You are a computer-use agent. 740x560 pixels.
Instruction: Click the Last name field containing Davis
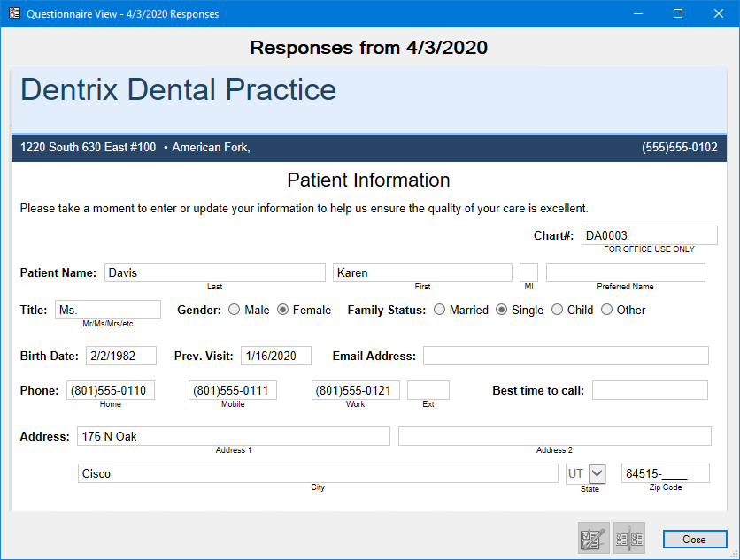[214, 272]
